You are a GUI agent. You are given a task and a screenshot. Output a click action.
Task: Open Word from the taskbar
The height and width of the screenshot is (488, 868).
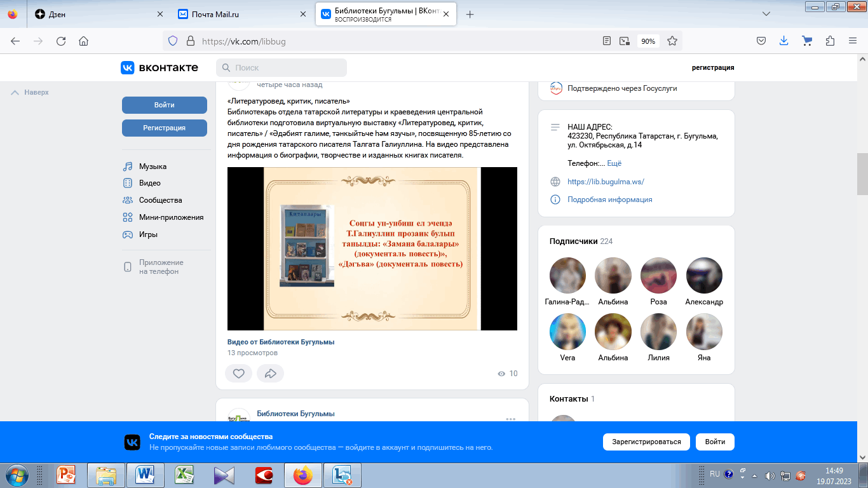point(146,475)
